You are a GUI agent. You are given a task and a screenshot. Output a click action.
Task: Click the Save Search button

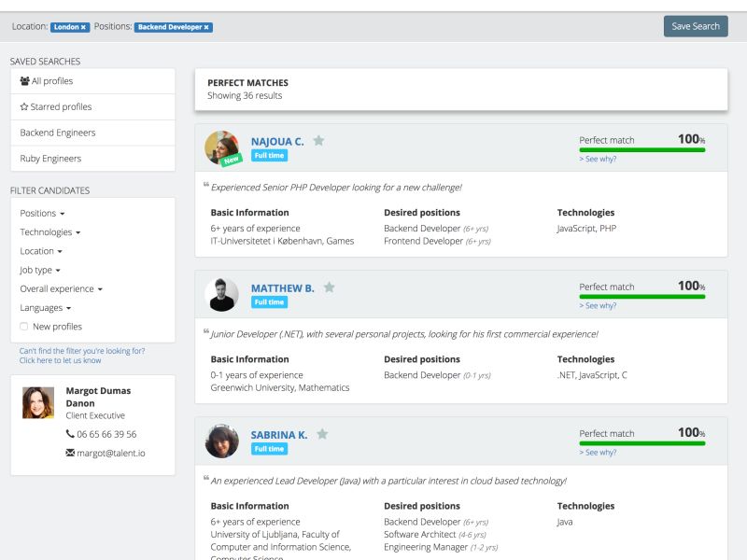pos(695,26)
